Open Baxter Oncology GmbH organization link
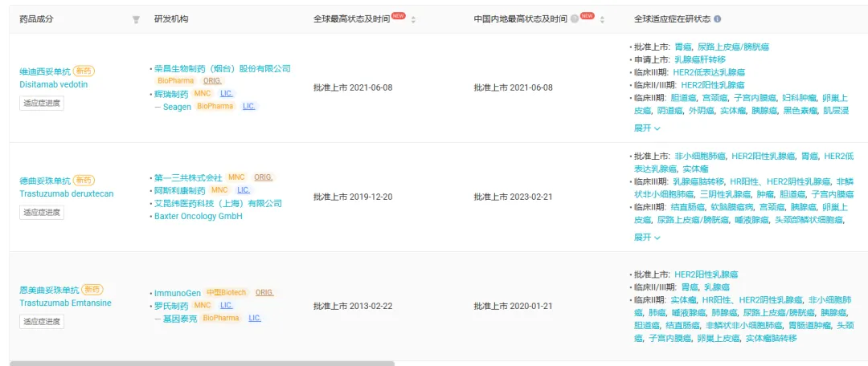The image size is (868, 366). pyautogui.click(x=199, y=216)
